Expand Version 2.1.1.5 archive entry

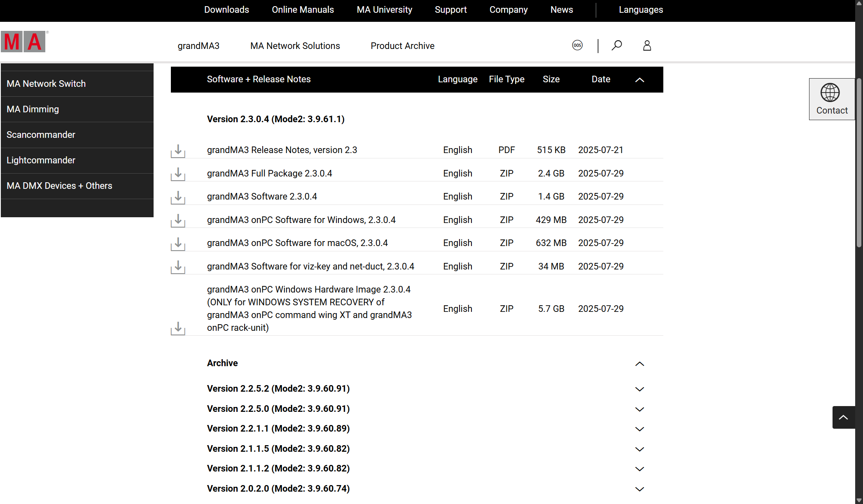point(639,449)
